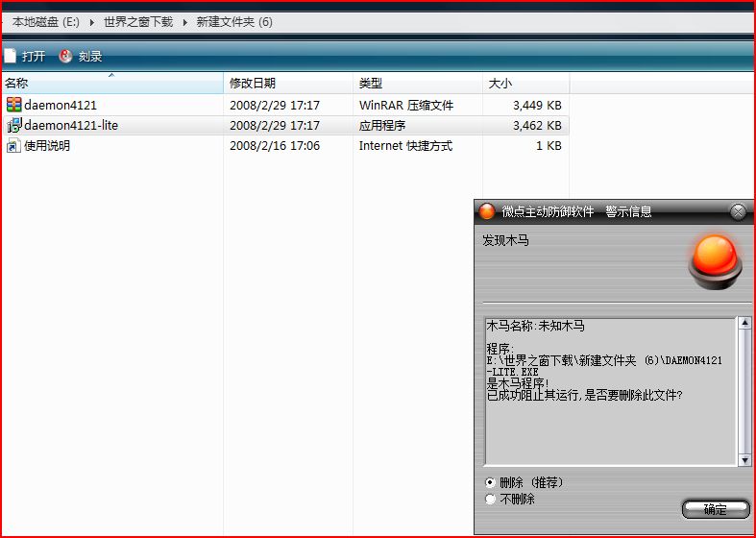Viewport: 756px width, 538px height.
Task: Expand the arrow after 本地磁盘 (E:)
Action: pos(91,22)
